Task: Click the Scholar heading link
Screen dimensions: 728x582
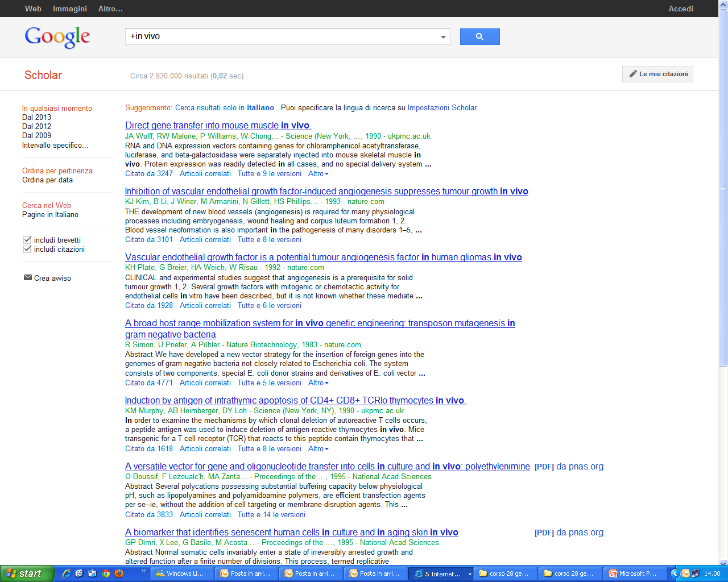Action: tap(43, 75)
